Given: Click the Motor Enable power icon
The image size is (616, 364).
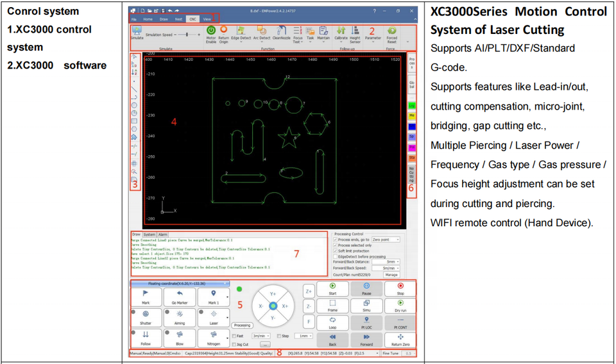Looking at the screenshot, I should click(211, 30).
